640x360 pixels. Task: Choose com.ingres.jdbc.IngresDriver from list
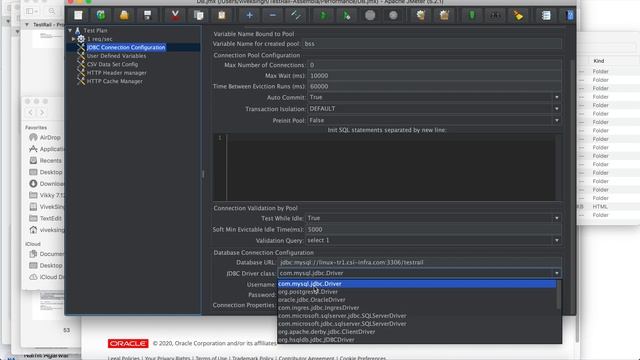tap(417, 308)
